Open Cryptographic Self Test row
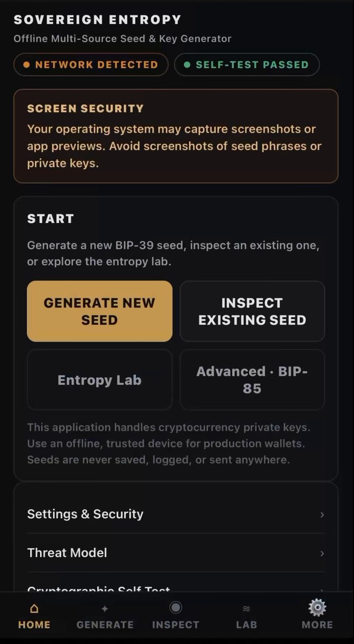This screenshot has height=644, width=354. tap(176, 584)
